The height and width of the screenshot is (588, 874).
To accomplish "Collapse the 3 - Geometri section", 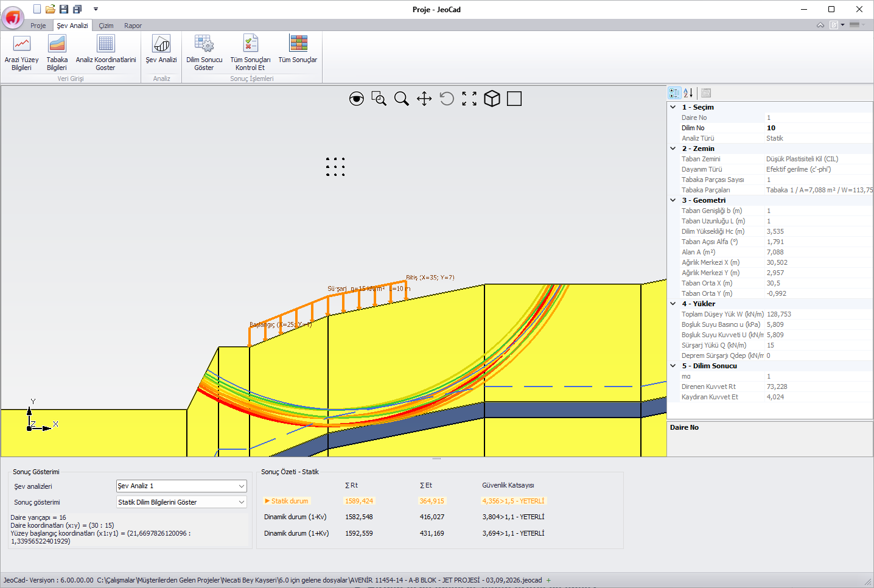I will pyautogui.click(x=673, y=200).
